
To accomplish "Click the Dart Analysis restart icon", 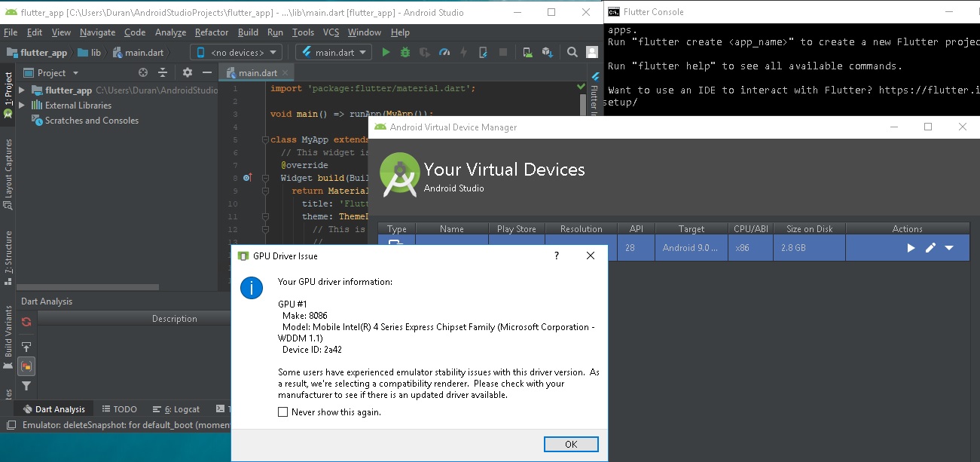I will 26,322.
